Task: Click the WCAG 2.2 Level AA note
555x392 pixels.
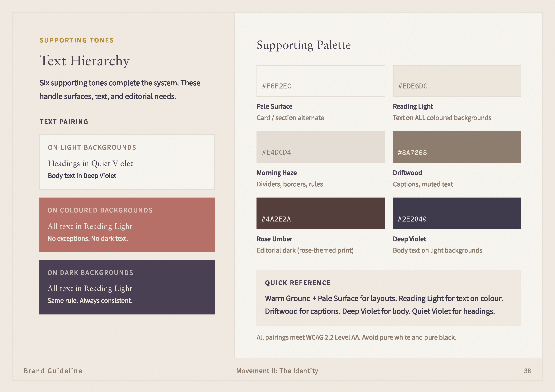Action: coord(357,337)
